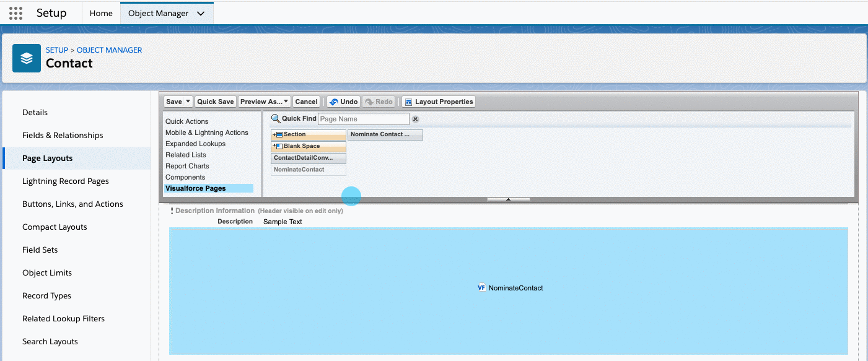Expand the Object Manager tab chevron
The height and width of the screenshot is (361, 868).
(200, 13)
